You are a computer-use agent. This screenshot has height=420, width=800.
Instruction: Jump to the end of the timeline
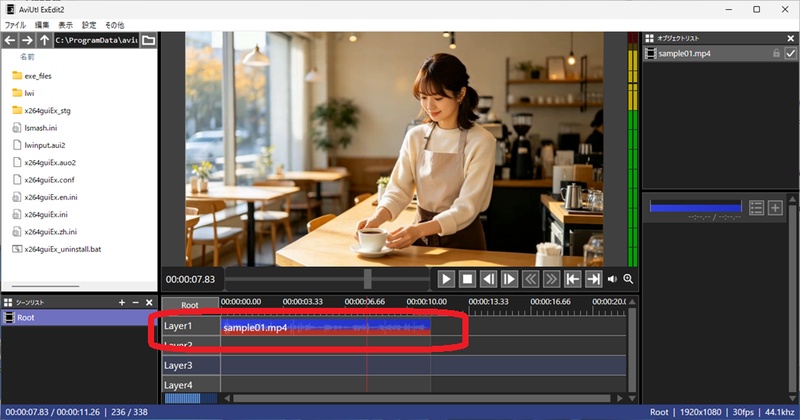[x=593, y=279]
